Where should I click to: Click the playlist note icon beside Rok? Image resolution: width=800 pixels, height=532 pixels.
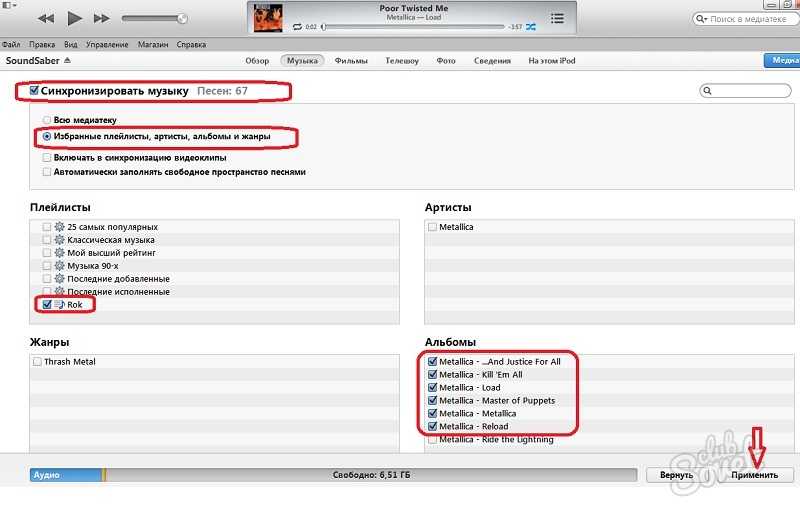[x=60, y=305]
